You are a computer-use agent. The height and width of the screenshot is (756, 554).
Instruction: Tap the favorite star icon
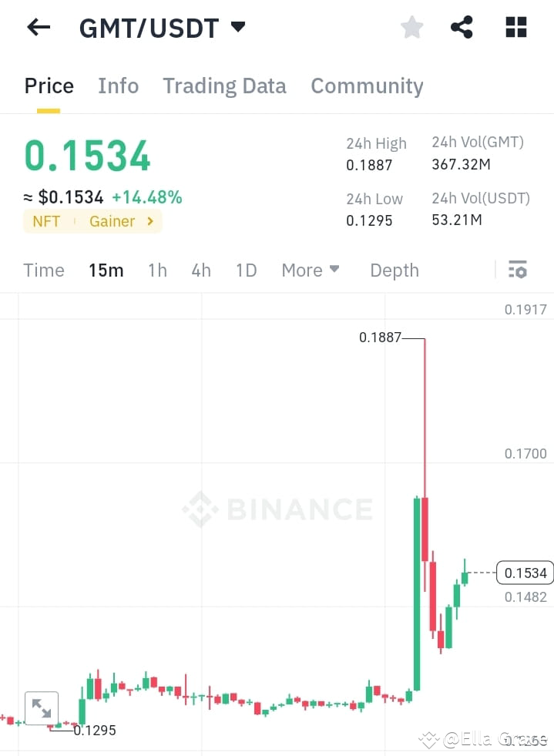click(411, 27)
